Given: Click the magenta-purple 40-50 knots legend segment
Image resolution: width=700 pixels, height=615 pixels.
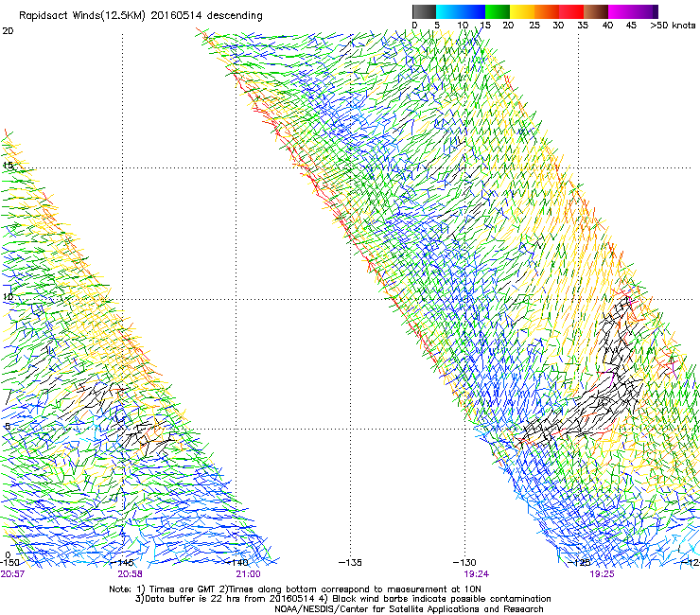Looking at the screenshot, I should (633, 11).
